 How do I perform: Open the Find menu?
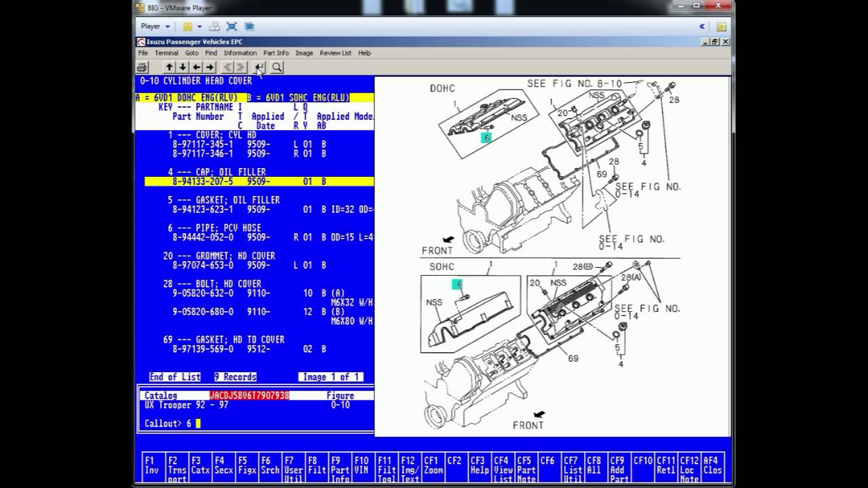(211, 53)
